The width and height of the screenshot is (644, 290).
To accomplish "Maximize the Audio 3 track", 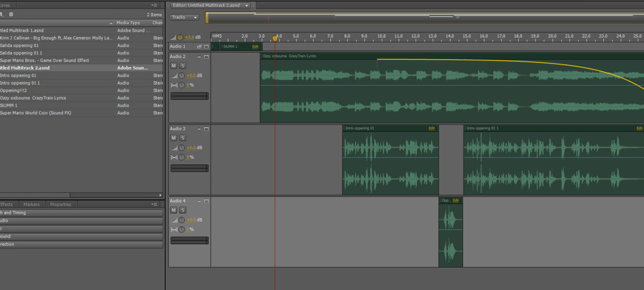I will [206, 129].
